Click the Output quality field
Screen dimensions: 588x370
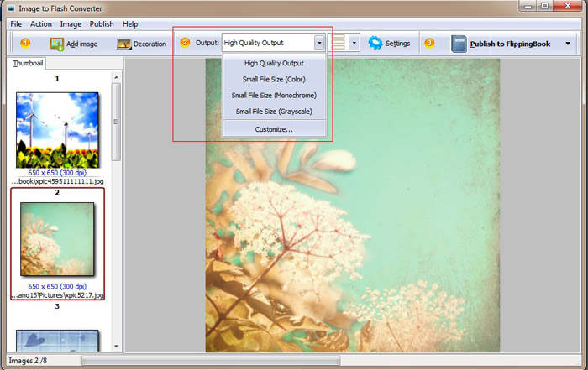tap(269, 43)
